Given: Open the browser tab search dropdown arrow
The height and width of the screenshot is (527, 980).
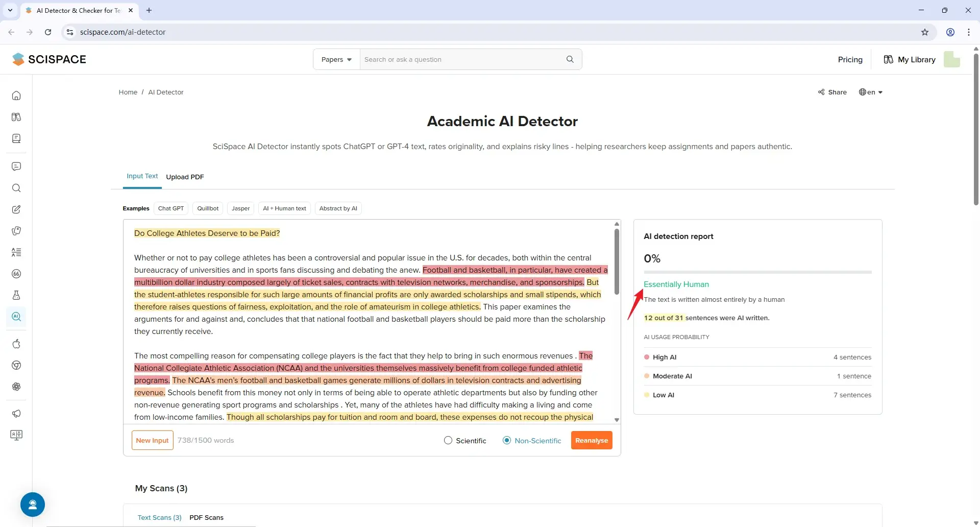Looking at the screenshot, I should 10,10.
